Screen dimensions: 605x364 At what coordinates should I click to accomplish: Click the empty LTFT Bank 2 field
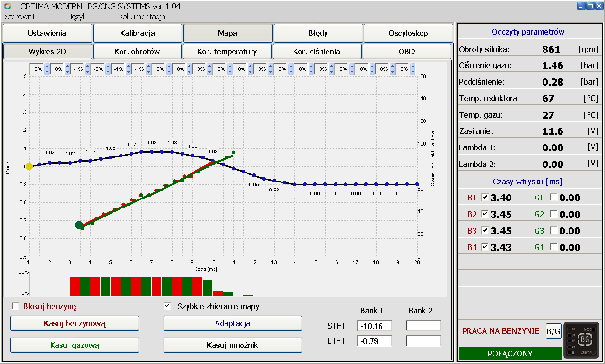pyautogui.click(x=423, y=341)
